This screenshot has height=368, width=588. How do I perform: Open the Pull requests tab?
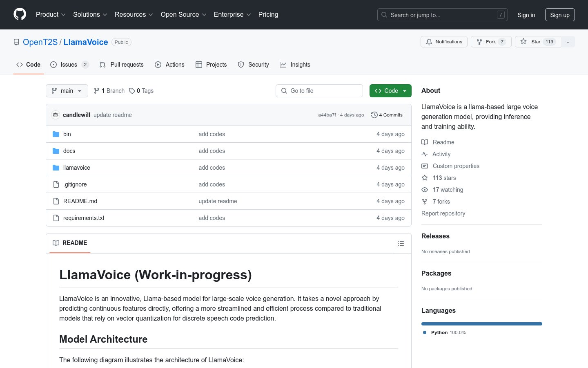point(122,65)
